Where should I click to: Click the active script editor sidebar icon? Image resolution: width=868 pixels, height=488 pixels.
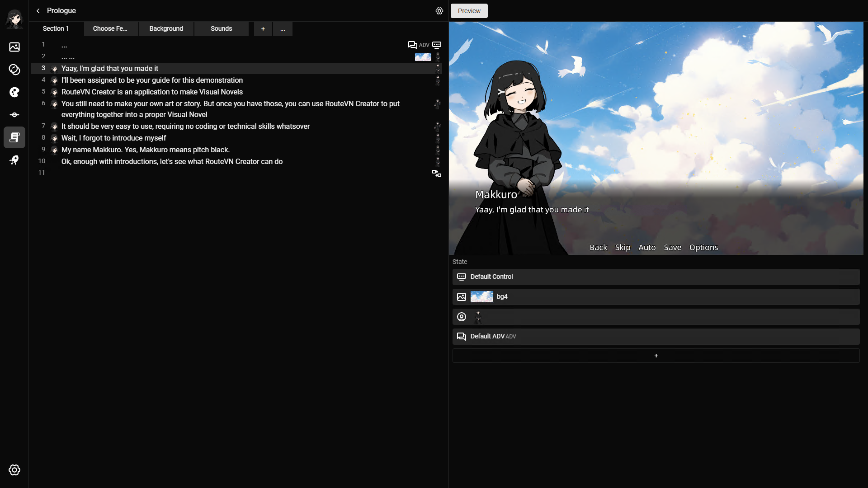coord(14,137)
